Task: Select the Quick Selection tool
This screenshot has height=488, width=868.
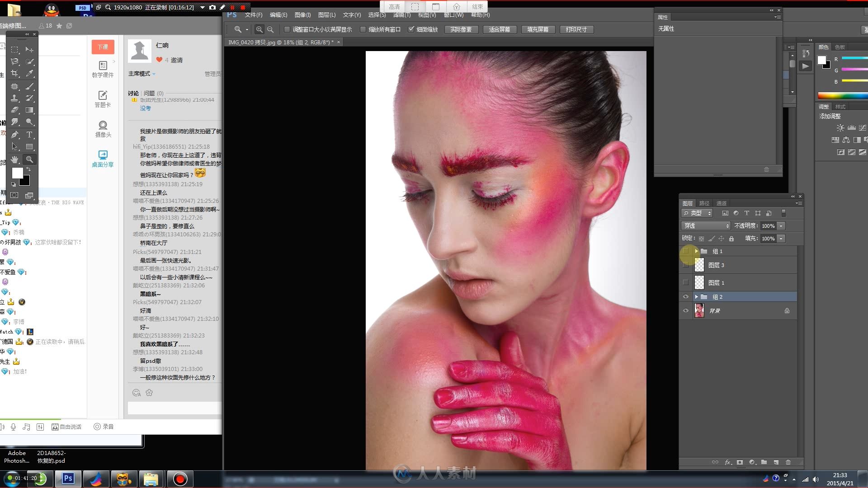Action: point(29,61)
